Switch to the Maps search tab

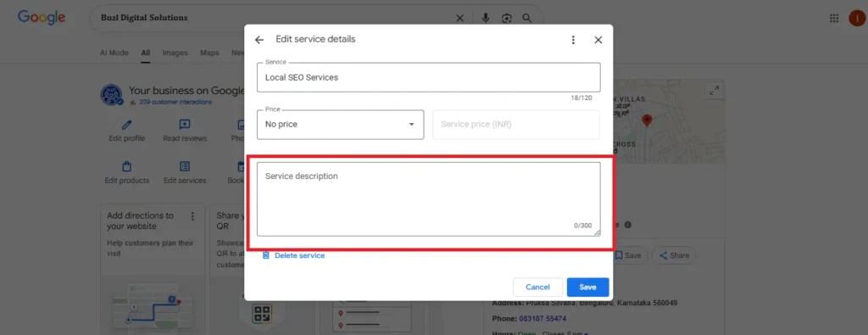[209, 53]
